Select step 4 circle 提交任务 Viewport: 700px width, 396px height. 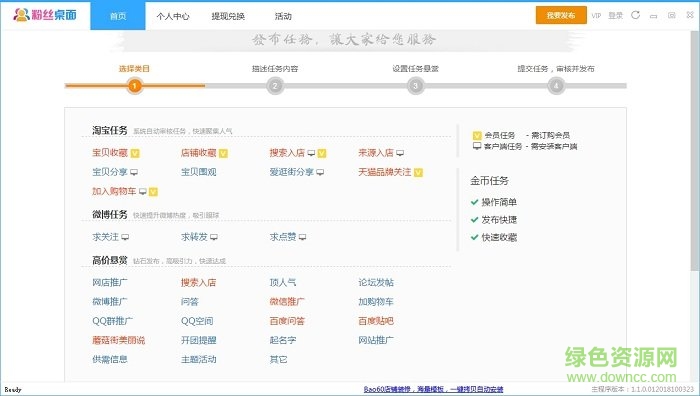click(556, 86)
